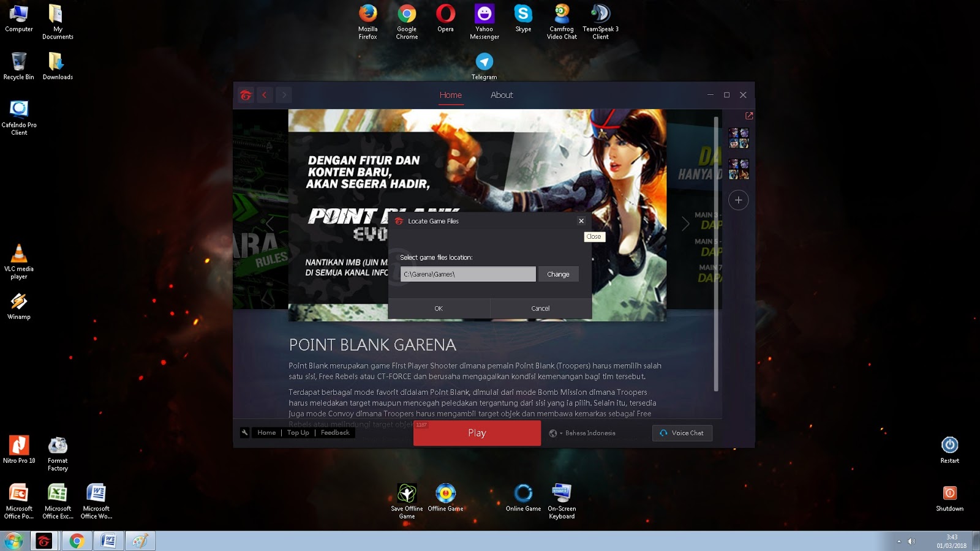Screen dimensions: 980x551
Task: Open Yahoo Messenger desktop icon
Action: coord(484,22)
